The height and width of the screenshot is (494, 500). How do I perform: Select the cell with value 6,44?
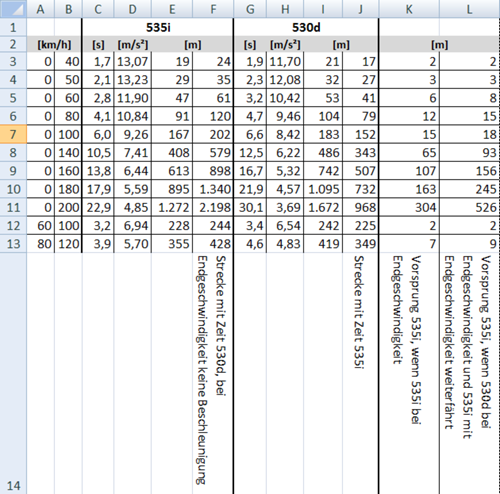tap(132, 171)
